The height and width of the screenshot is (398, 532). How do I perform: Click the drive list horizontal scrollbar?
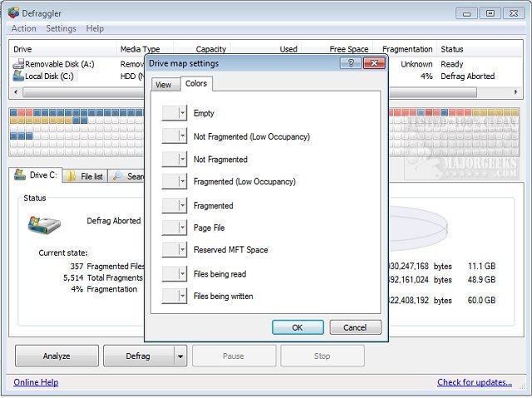(249, 92)
